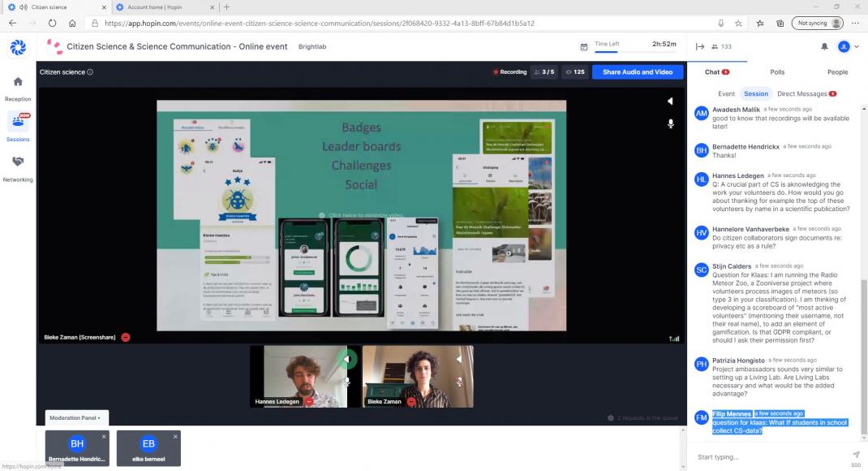Click the Not syncing profile button

pyautogui.click(x=817, y=24)
